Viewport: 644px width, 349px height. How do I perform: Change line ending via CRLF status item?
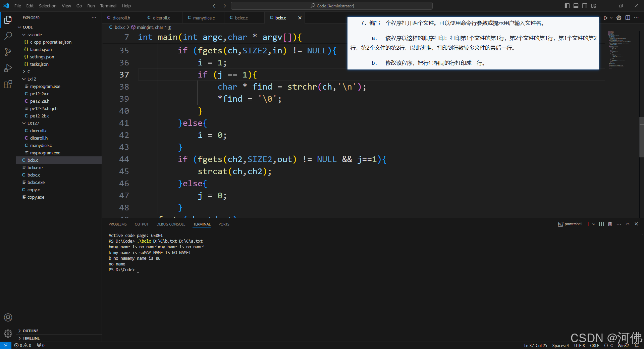pyautogui.click(x=594, y=345)
